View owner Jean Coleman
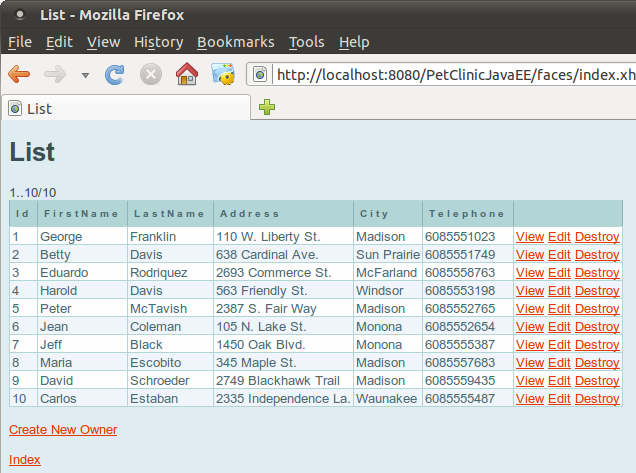The width and height of the screenshot is (636, 473). point(530,327)
